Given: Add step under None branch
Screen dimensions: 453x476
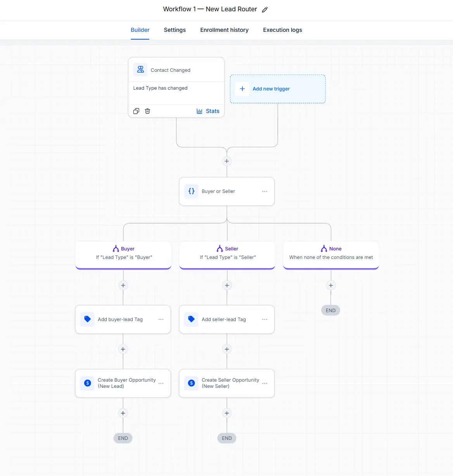Looking at the screenshot, I should point(331,285).
